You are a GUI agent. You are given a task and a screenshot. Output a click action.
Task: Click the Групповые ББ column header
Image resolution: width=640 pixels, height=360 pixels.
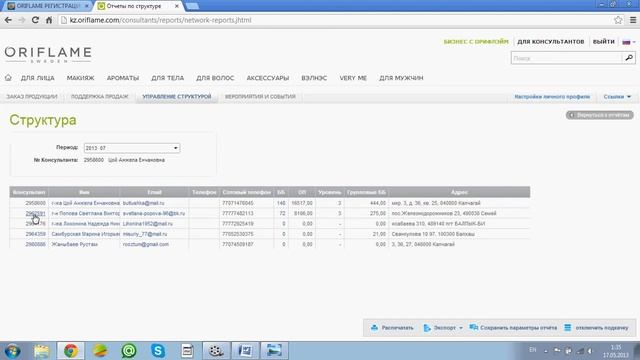click(x=366, y=192)
